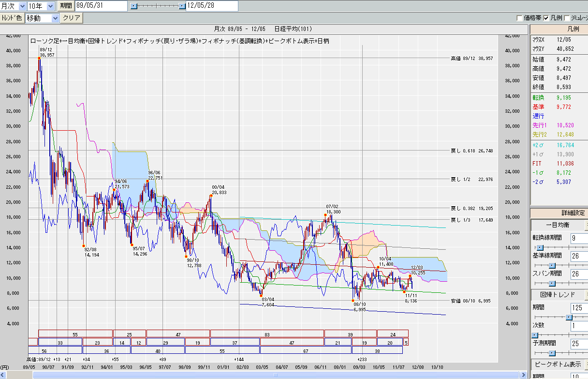The image size is (588, 379).
Task: Click the 89/12 38,957 peak marker
Action: [39, 58]
